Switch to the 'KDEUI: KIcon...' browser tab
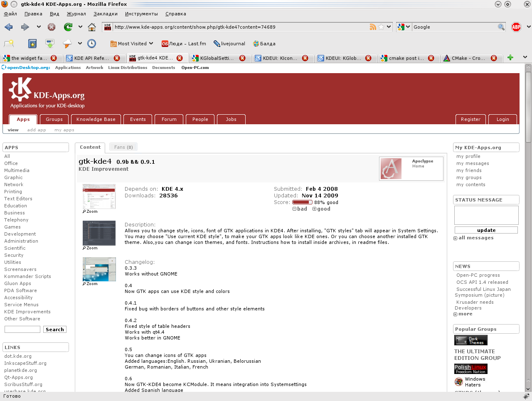Viewport: 532px width, 401px height. (x=283, y=58)
